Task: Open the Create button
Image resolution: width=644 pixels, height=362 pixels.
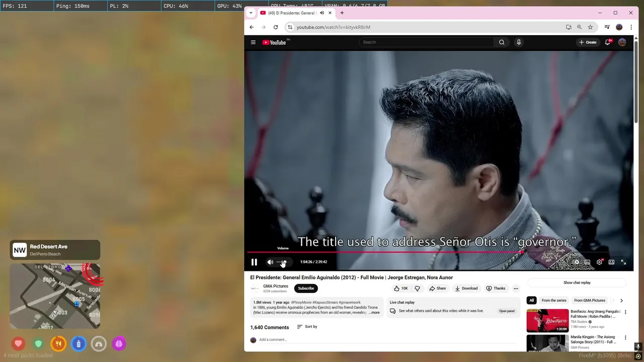Action: pyautogui.click(x=588, y=42)
